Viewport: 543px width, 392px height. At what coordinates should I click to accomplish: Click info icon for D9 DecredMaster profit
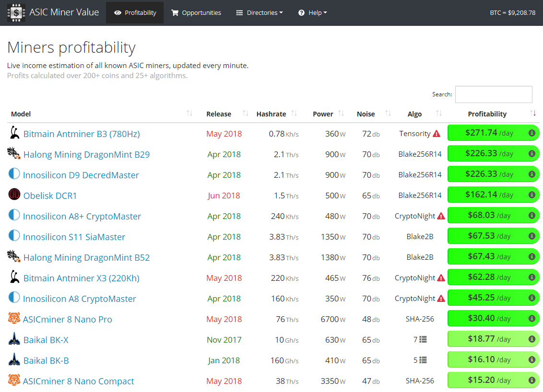532,174
